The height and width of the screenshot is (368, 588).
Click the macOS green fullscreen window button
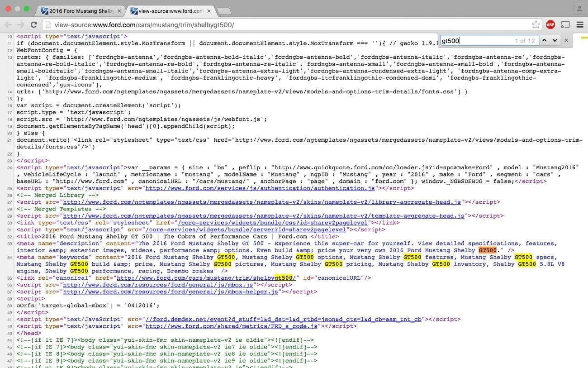(26, 9)
